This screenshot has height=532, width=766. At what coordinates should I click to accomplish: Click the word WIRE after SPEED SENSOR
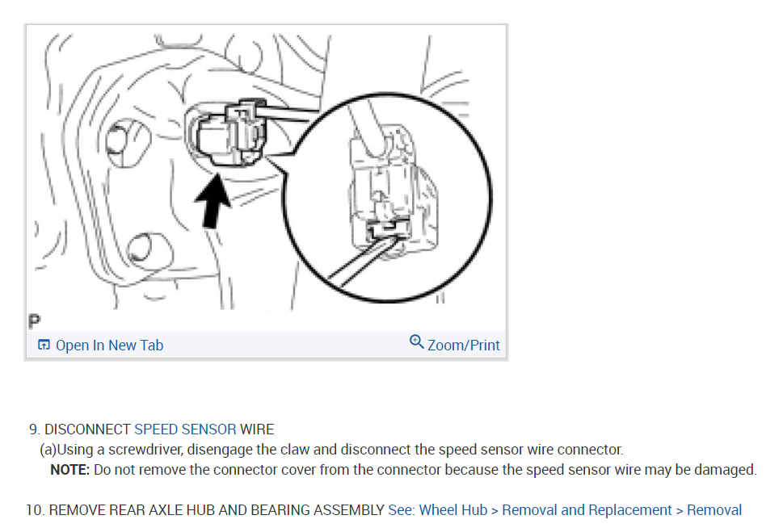pos(257,429)
